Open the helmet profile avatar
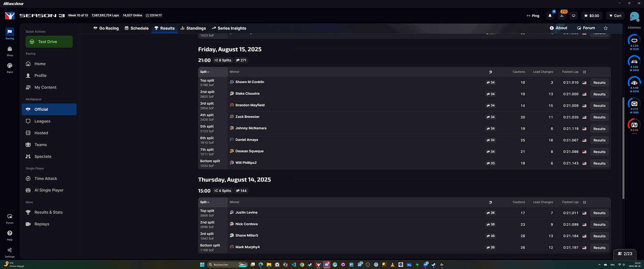 pos(634,16)
